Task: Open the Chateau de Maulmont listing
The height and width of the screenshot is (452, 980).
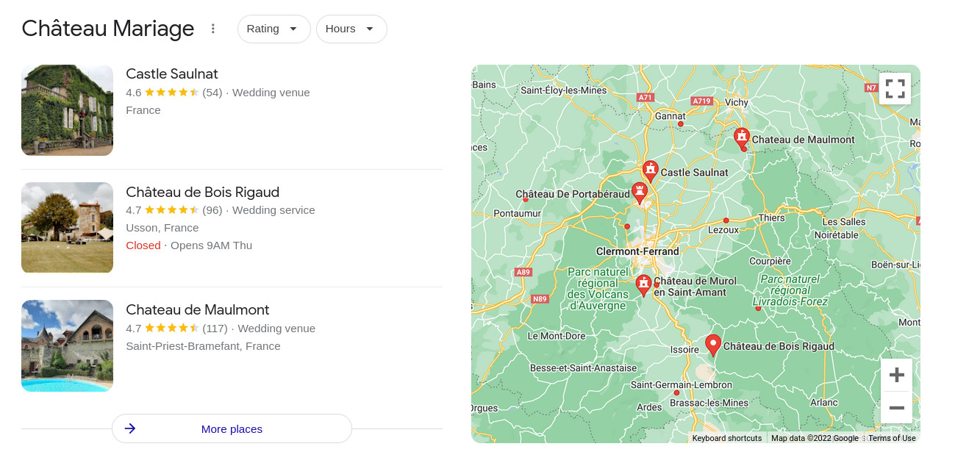Action: (198, 309)
